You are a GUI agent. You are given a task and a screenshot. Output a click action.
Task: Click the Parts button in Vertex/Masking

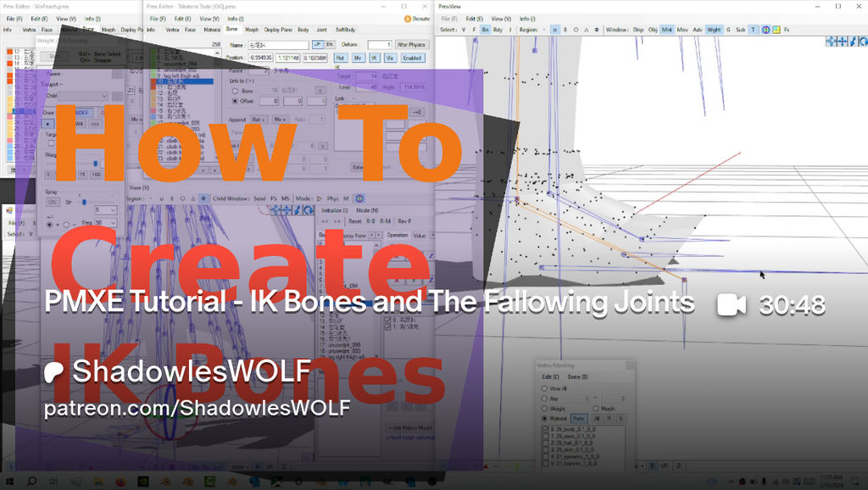click(578, 419)
